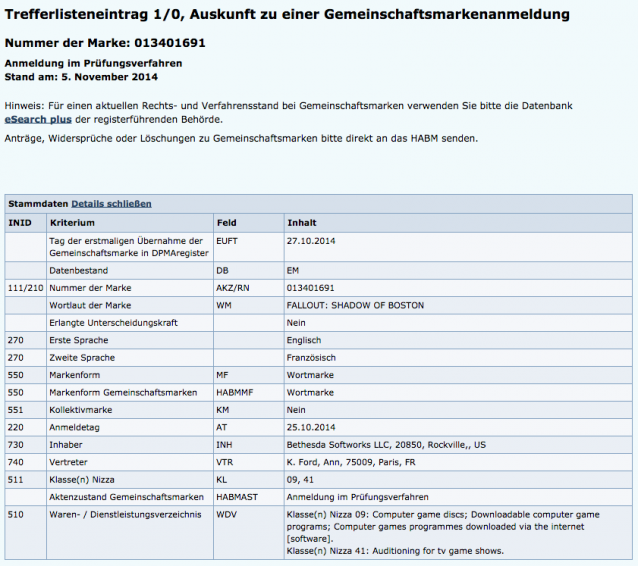This screenshot has width=638, height=566.
Task: Select the EM content cell
Action: click(458, 271)
